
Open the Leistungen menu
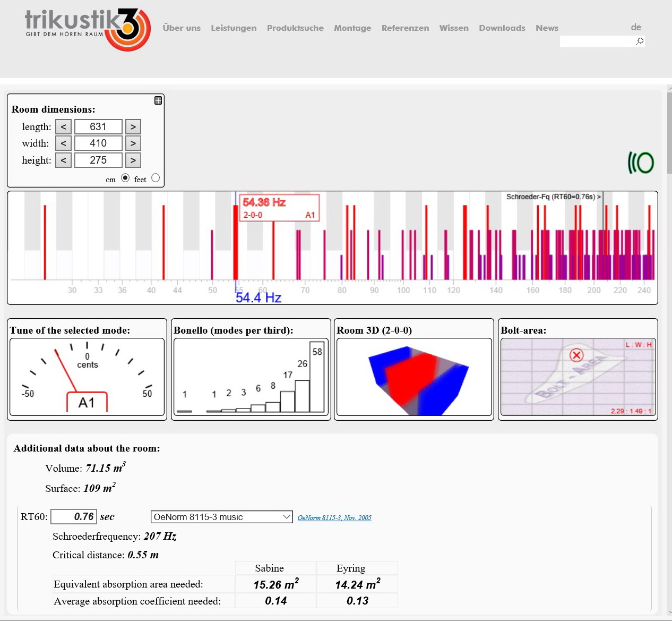pos(234,28)
